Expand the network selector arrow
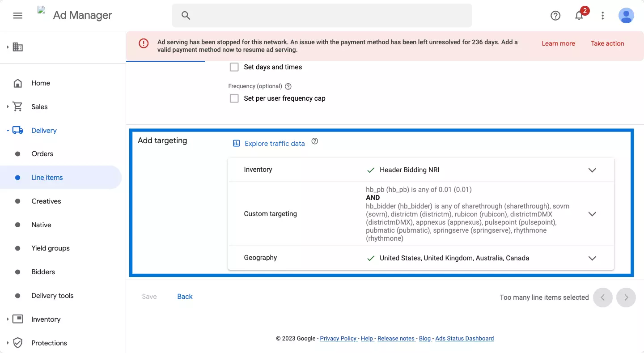 click(x=8, y=47)
